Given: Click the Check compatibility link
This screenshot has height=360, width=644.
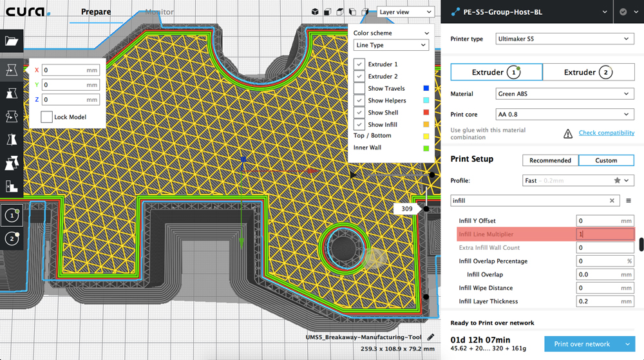Looking at the screenshot, I should tap(606, 133).
